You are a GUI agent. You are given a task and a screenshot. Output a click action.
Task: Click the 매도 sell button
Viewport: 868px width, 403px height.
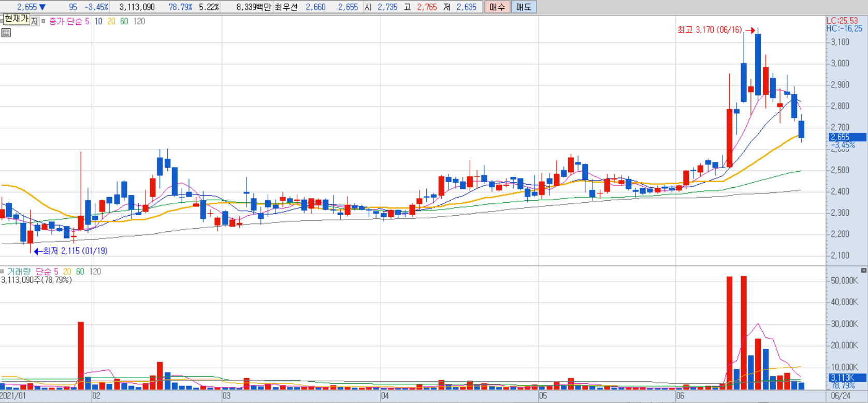coord(524,7)
